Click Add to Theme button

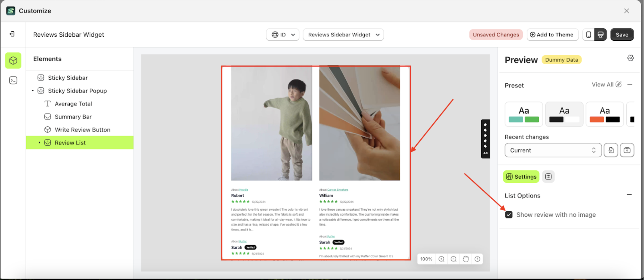(552, 35)
